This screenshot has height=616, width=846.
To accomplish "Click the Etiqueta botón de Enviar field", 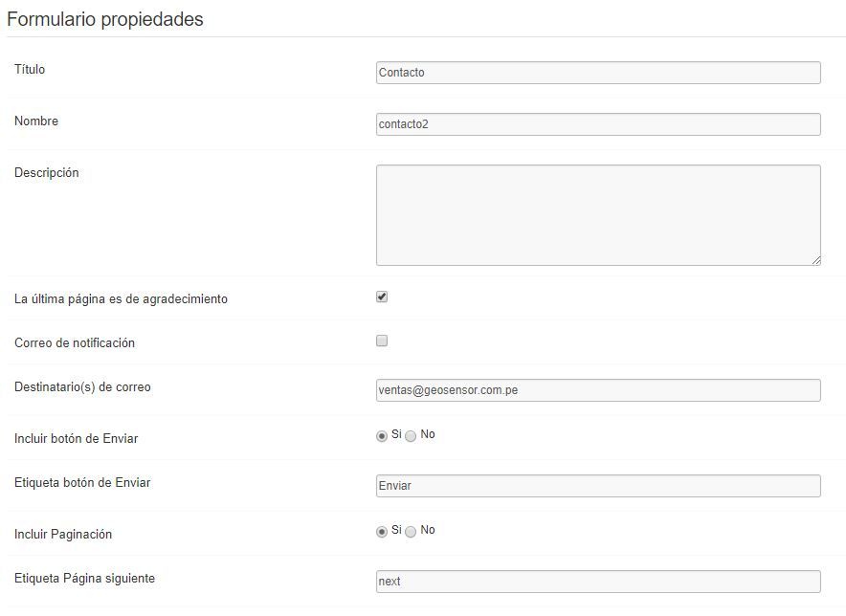I will [598, 486].
